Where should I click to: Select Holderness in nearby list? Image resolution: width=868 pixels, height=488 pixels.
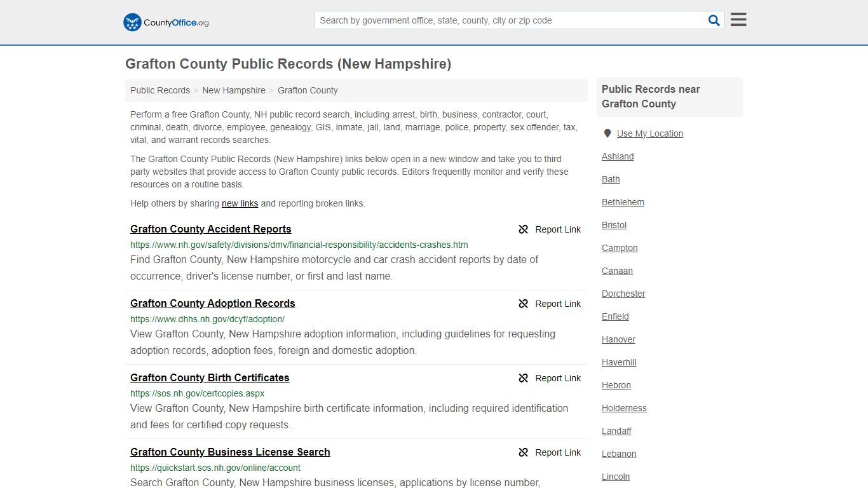tap(624, 408)
